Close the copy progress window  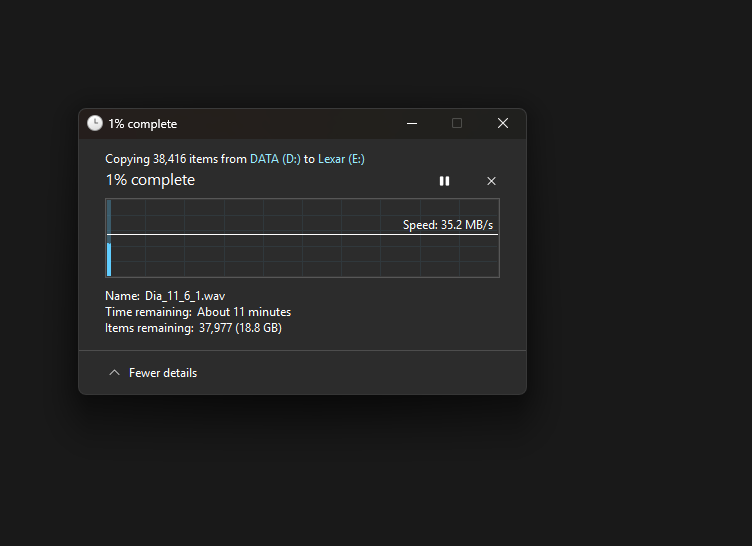point(503,123)
